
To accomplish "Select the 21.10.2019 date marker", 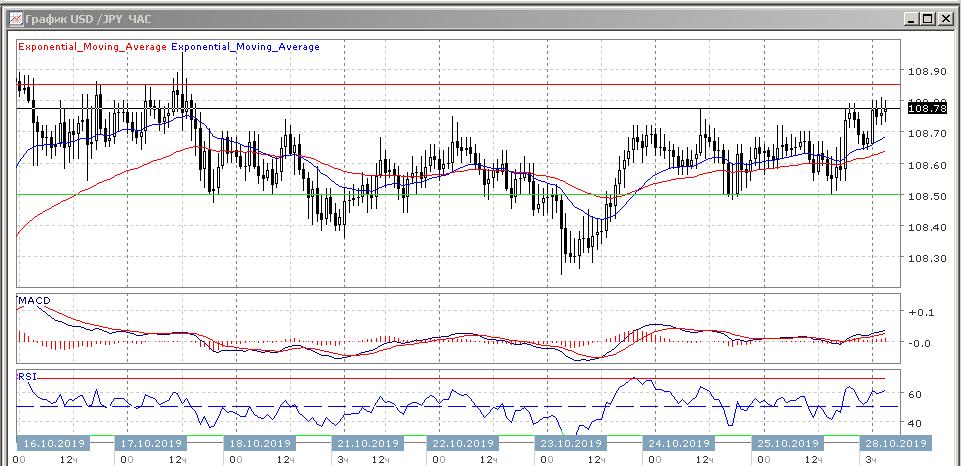I will 367,443.
